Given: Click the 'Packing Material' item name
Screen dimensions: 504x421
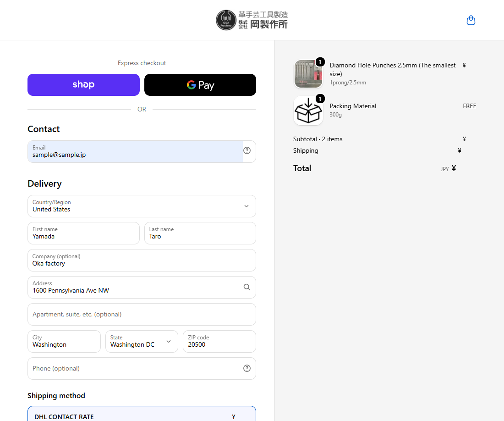Looking at the screenshot, I should [x=353, y=106].
